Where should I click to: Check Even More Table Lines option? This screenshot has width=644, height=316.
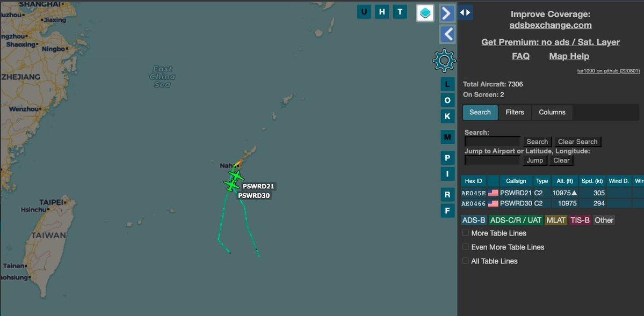pos(466,247)
